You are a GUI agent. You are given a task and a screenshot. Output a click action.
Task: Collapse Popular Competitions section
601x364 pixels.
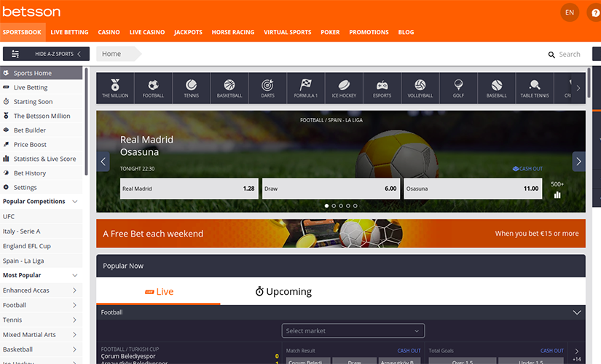pos(75,202)
